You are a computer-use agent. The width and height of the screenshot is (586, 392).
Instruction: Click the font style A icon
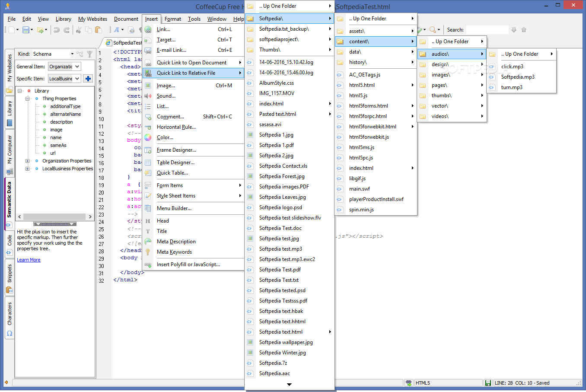(x=116, y=30)
